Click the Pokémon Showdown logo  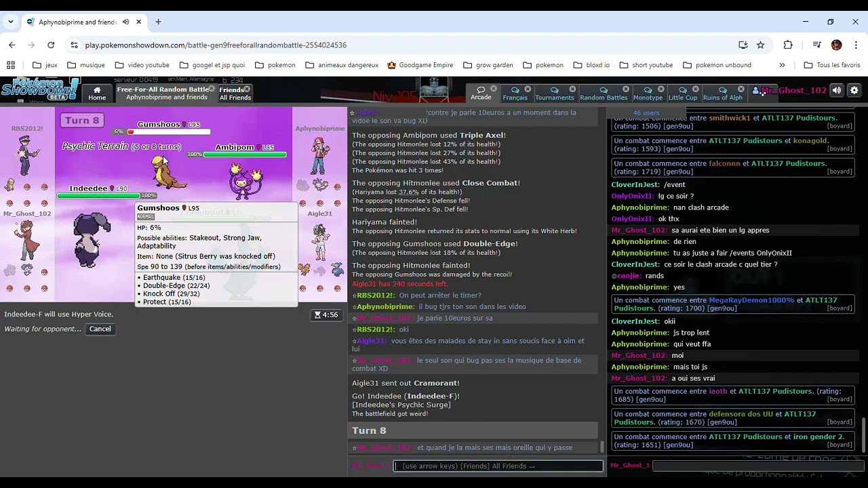pos(39,90)
